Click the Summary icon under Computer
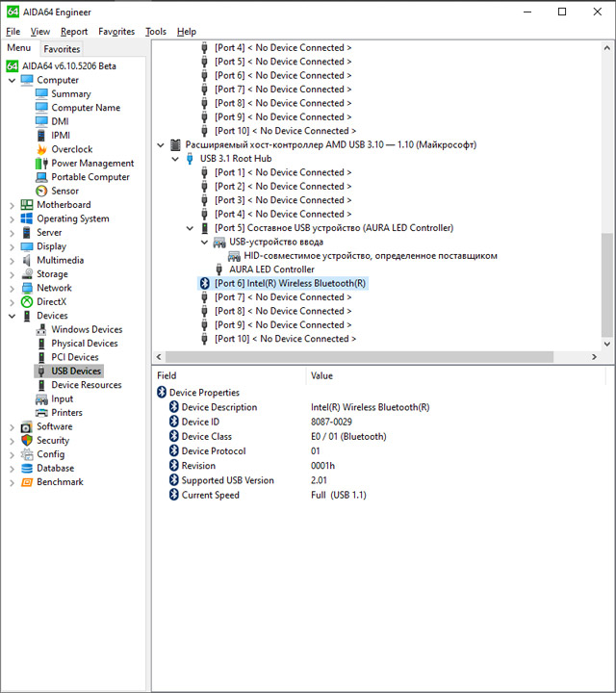Screen dimensions: 616x693 pyautogui.click(x=41, y=93)
